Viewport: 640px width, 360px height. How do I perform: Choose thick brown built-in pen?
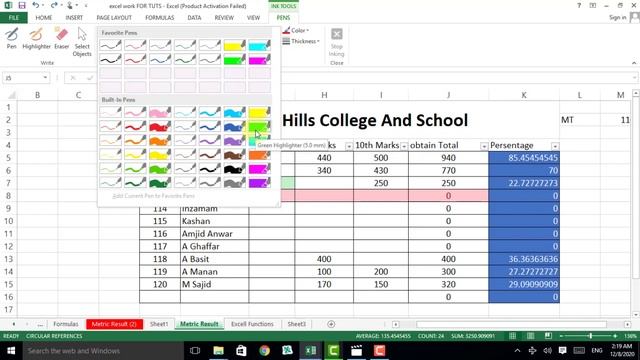(x=235, y=155)
